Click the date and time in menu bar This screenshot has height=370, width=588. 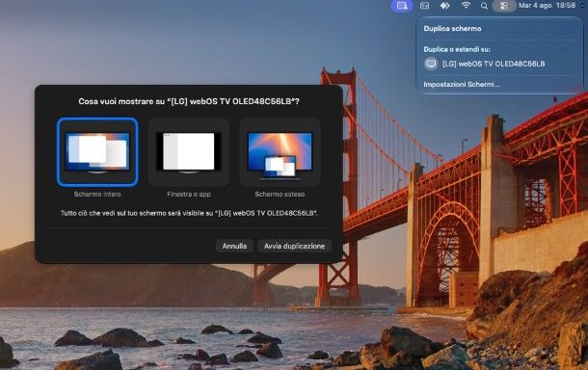pos(547,5)
